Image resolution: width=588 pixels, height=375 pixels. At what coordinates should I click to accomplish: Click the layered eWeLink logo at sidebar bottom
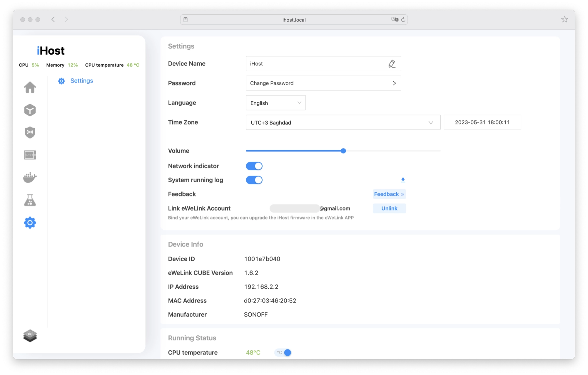[30, 336]
